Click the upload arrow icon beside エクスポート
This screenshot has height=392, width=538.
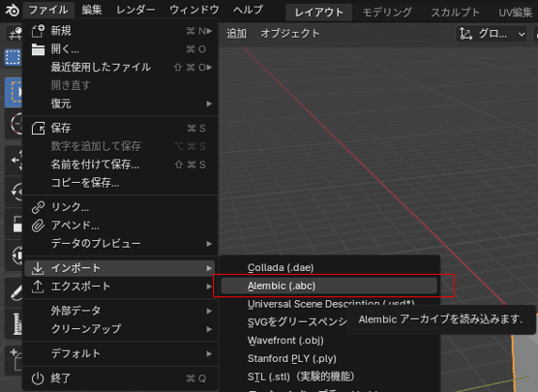pos(38,286)
